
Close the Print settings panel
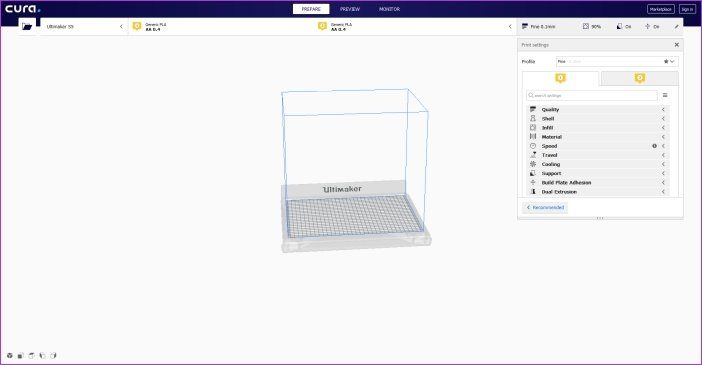[x=676, y=45]
